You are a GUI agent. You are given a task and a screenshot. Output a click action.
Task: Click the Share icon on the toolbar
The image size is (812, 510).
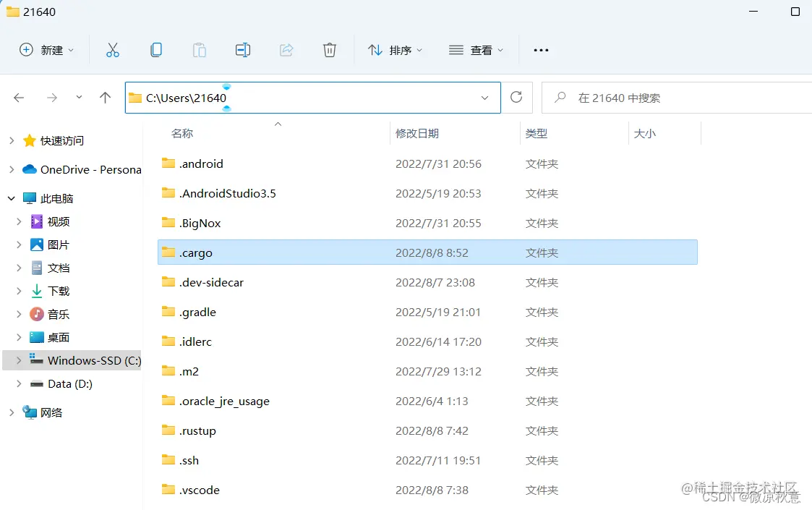[286, 50]
